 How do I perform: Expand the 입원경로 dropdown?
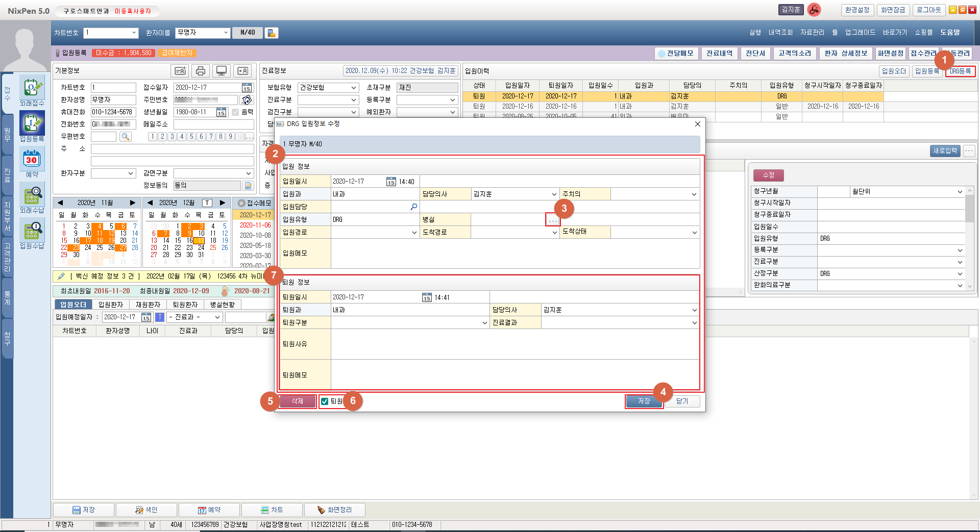coord(414,233)
